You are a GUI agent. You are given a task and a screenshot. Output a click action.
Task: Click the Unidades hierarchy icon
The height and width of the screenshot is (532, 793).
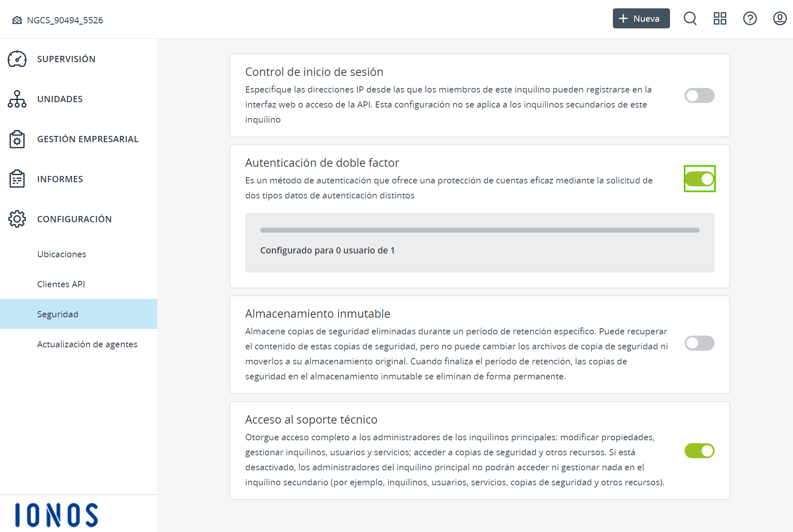[x=17, y=99]
